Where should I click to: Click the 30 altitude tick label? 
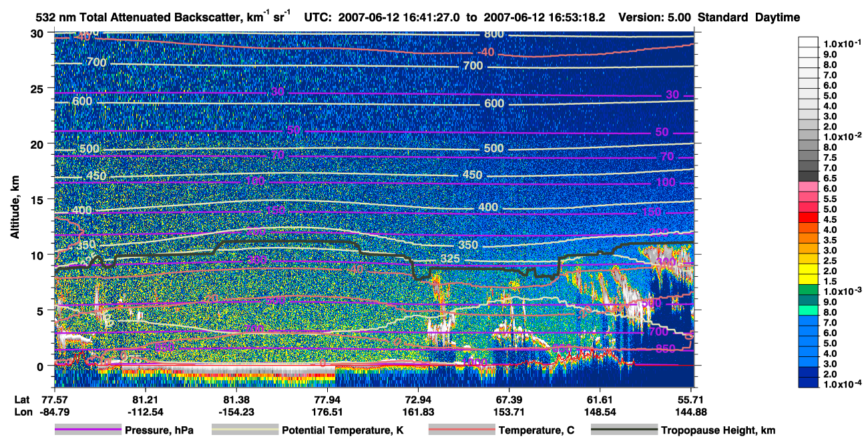coord(38,33)
